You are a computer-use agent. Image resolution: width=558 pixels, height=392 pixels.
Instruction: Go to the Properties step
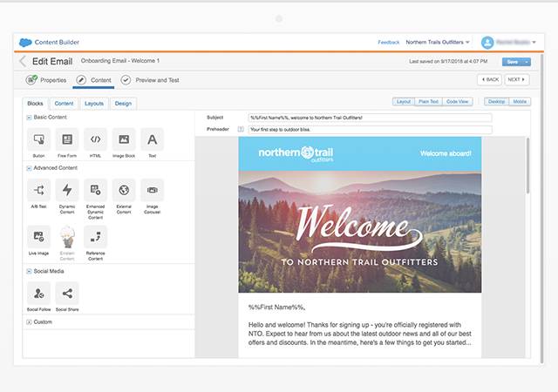(x=46, y=80)
